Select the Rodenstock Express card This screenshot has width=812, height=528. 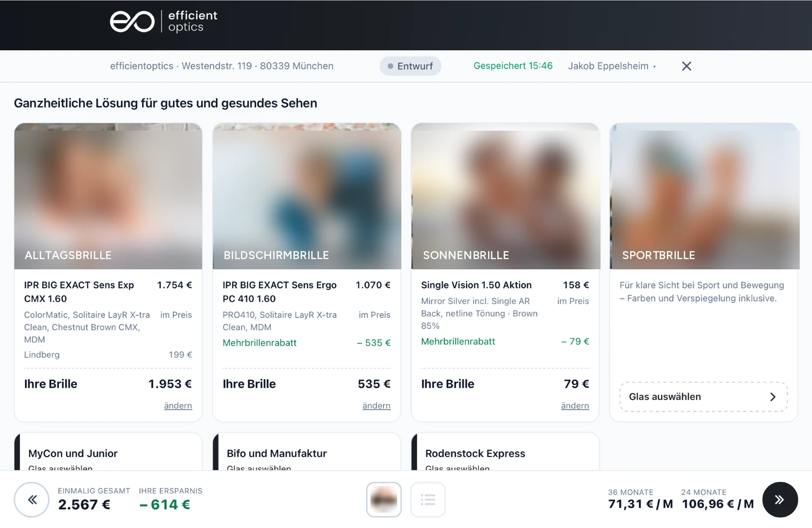tap(505, 452)
